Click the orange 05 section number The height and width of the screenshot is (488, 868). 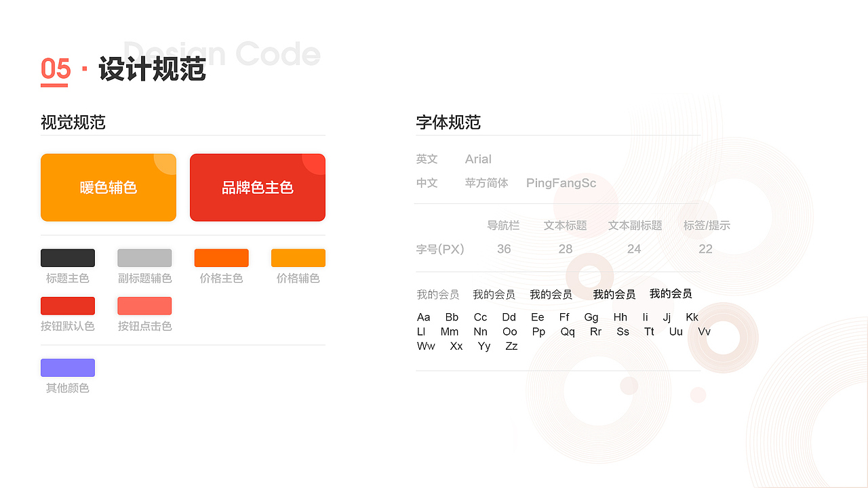(55, 69)
